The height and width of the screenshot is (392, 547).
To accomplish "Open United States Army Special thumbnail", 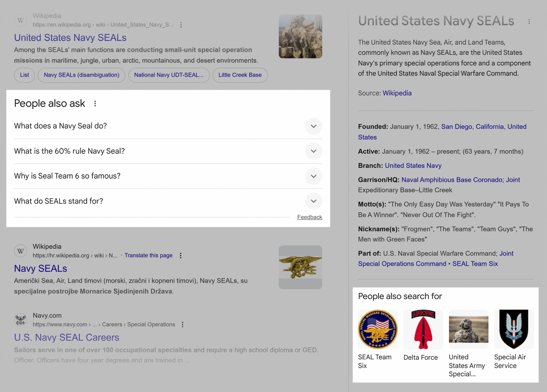I will coord(468,329).
